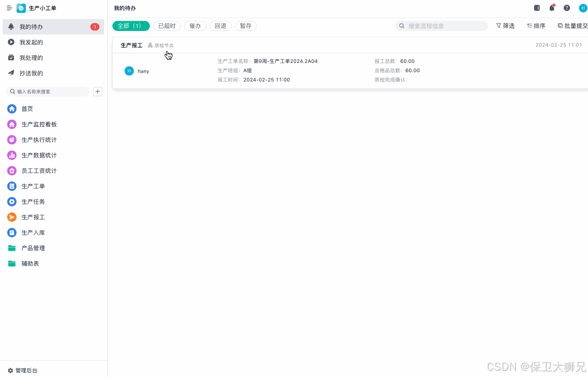Select the 回退 filter tab

(221, 26)
